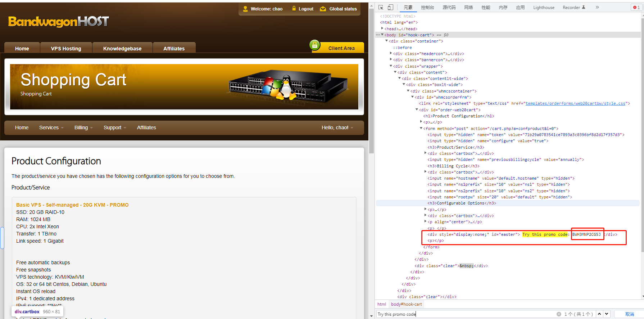This screenshot has width=644, height=319.
Task: Jump to previous search result arrow
Action: click(599, 314)
